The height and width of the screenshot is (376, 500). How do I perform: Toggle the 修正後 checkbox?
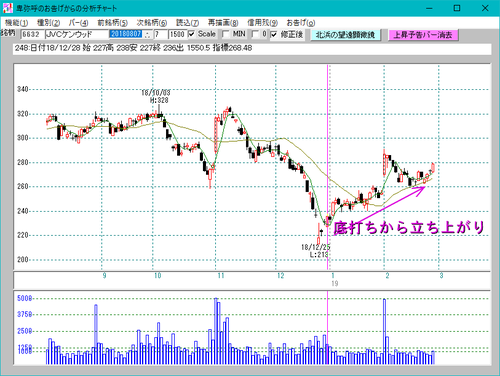coord(274,34)
